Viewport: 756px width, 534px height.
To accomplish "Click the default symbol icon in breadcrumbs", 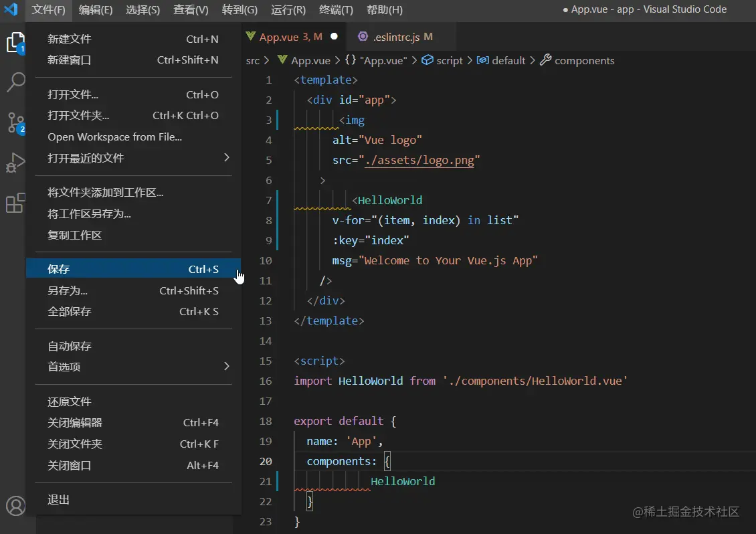I will [x=482, y=60].
